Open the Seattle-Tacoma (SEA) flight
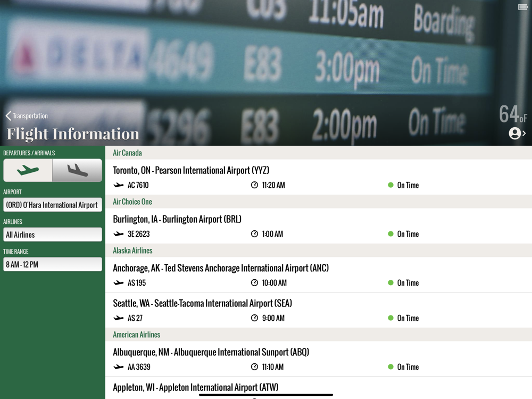532x399 pixels. (319, 310)
